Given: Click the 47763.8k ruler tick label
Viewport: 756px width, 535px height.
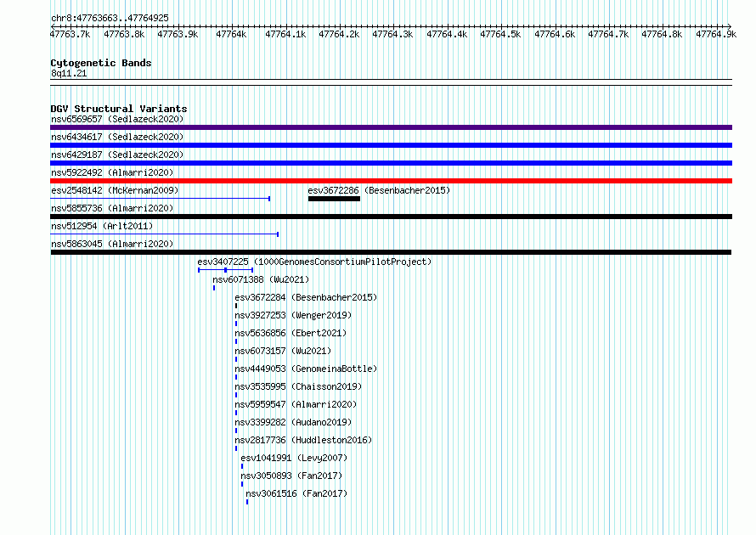Looking at the screenshot, I should coord(124,34).
